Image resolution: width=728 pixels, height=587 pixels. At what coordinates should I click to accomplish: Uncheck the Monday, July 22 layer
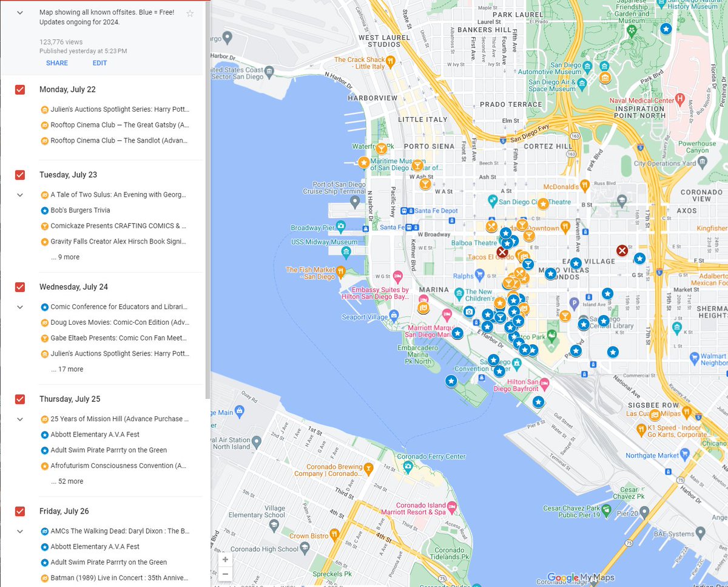coord(19,89)
